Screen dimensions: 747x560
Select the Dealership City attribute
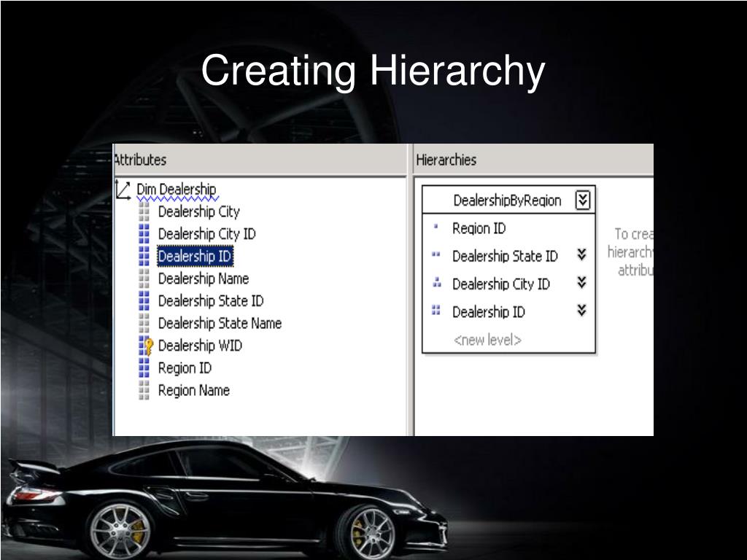198,212
